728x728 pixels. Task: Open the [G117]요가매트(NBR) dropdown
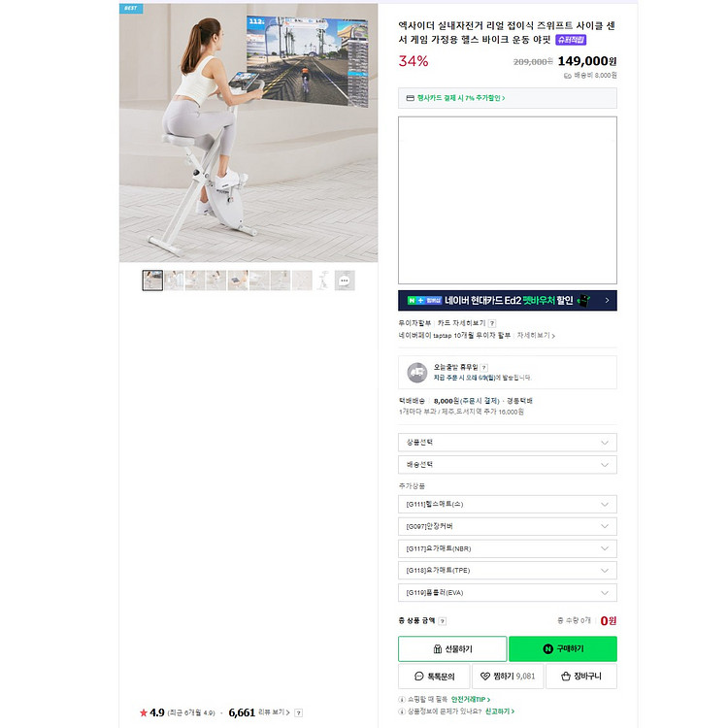[508, 548]
